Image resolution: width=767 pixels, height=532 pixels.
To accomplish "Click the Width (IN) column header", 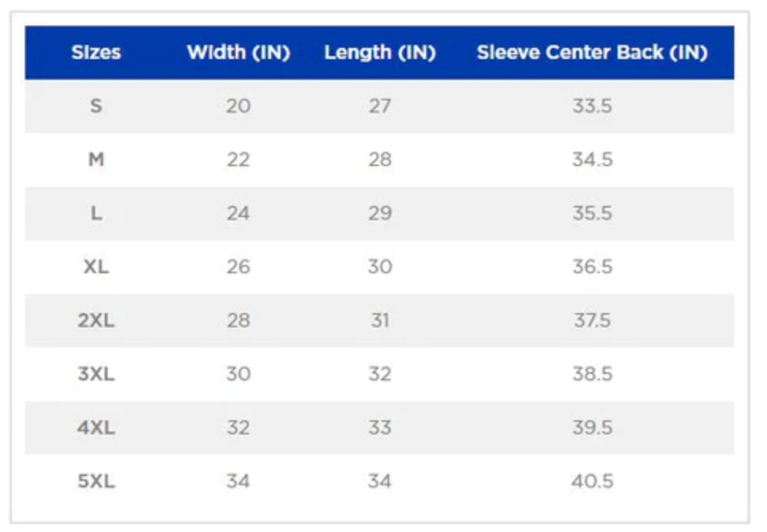I will (238, 53).
